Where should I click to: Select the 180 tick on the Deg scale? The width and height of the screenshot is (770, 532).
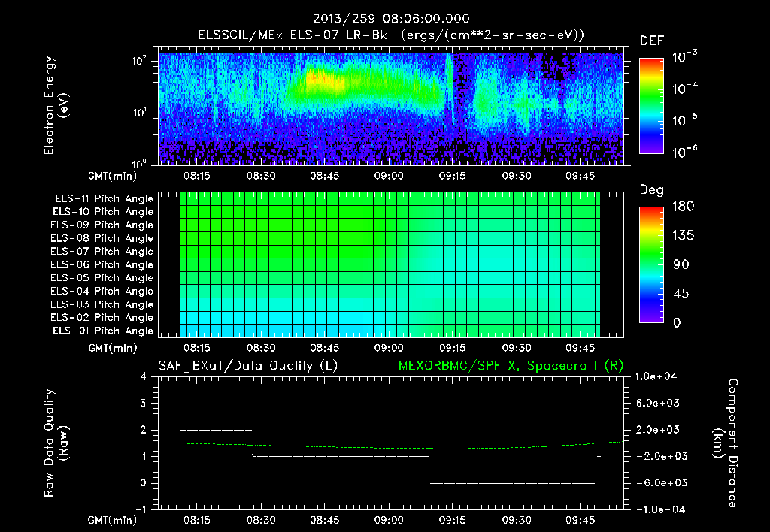pos(683,206)
